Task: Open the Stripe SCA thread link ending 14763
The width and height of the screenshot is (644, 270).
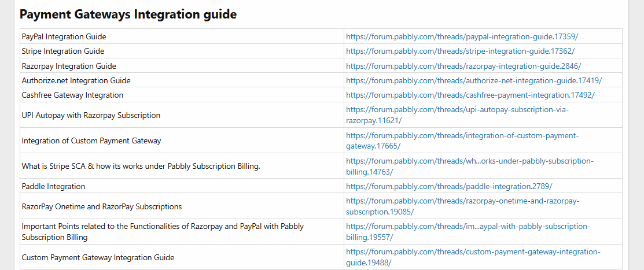Action: click(x=469, y=166)
